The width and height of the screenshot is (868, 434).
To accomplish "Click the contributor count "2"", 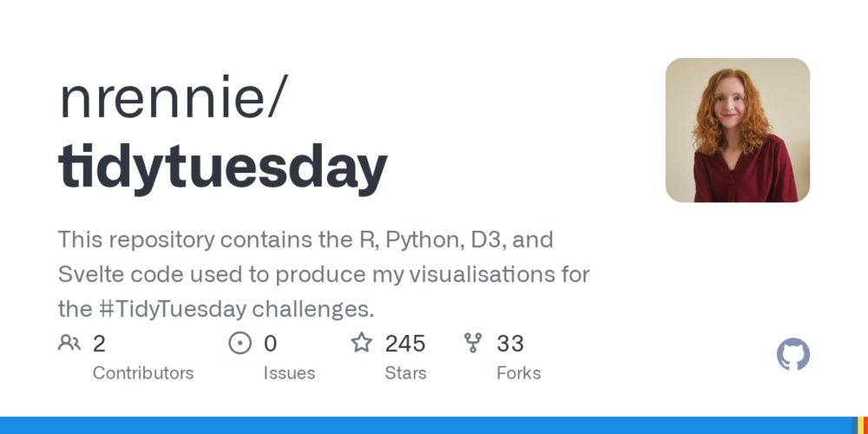I will coord(99,344).
